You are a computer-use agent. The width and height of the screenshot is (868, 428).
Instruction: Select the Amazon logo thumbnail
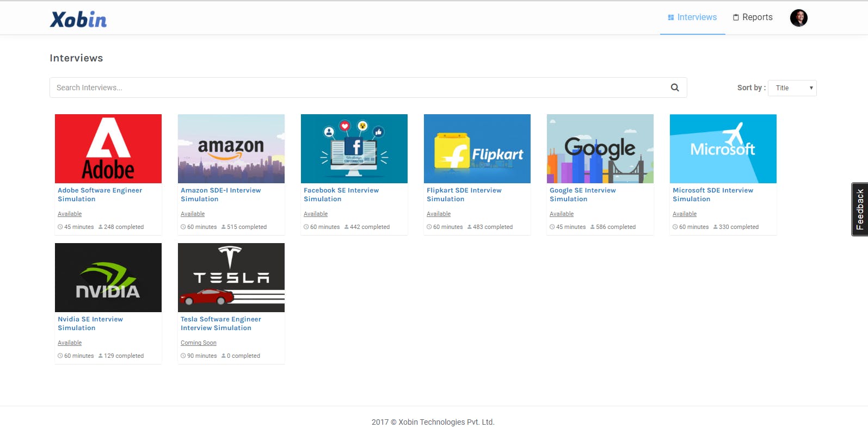(231, 148)
